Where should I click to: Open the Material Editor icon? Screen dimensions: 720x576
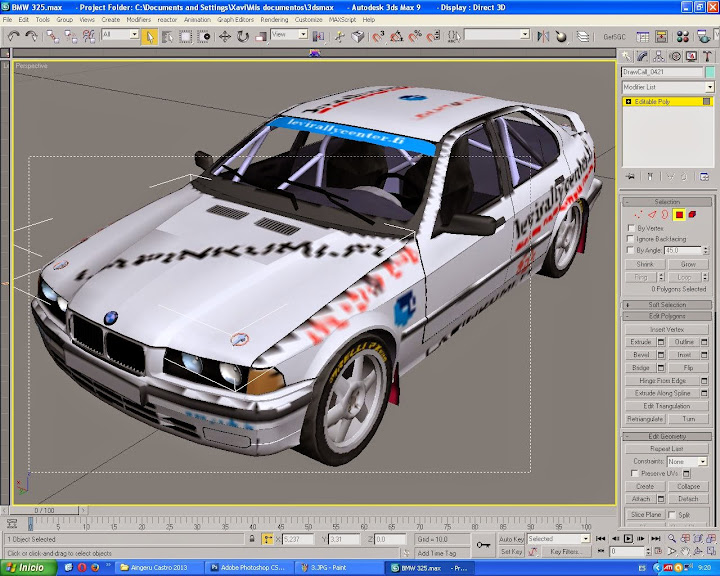683,36
